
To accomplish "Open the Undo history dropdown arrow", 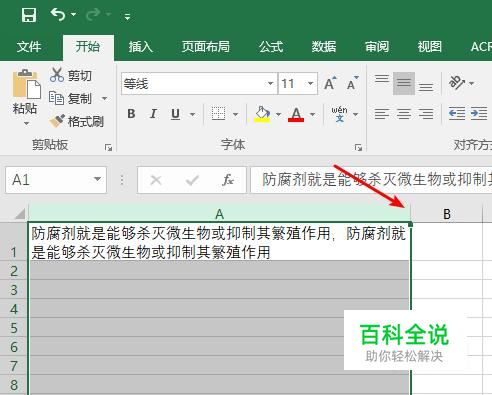I will [73, 15].
